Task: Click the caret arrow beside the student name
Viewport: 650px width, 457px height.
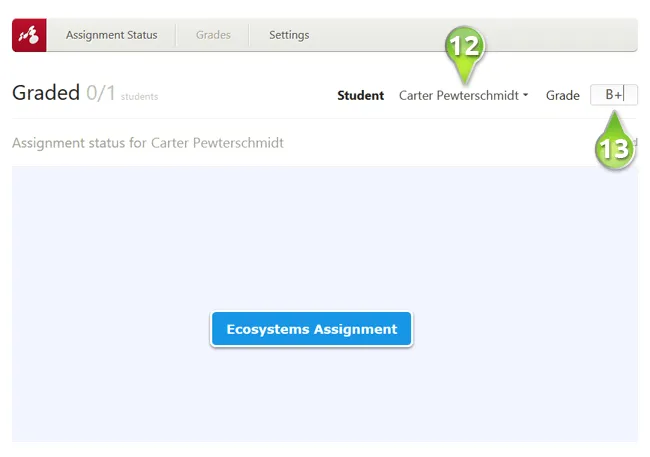Action: click(526, 96)
